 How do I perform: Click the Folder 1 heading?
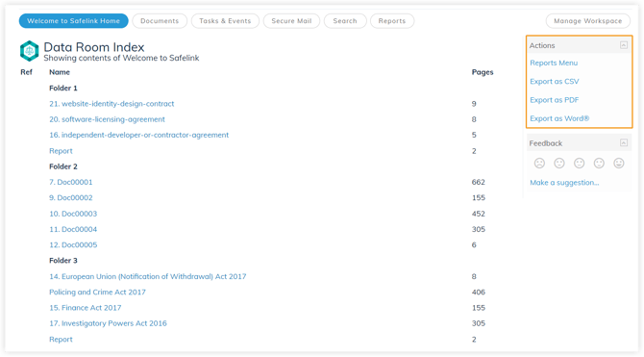(x=63, y=88)
